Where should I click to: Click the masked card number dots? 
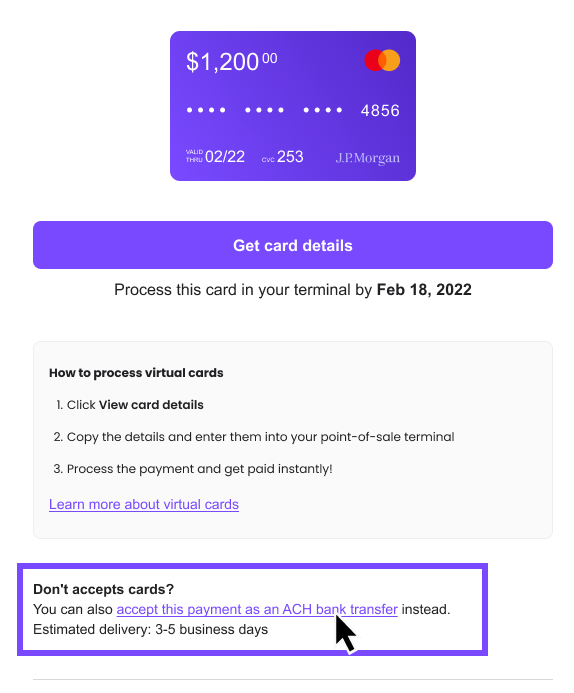coord(264,110)
